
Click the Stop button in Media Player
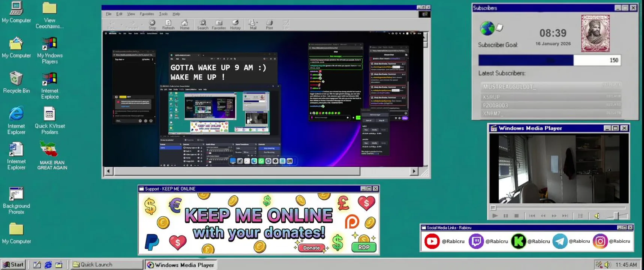[517, 216]
